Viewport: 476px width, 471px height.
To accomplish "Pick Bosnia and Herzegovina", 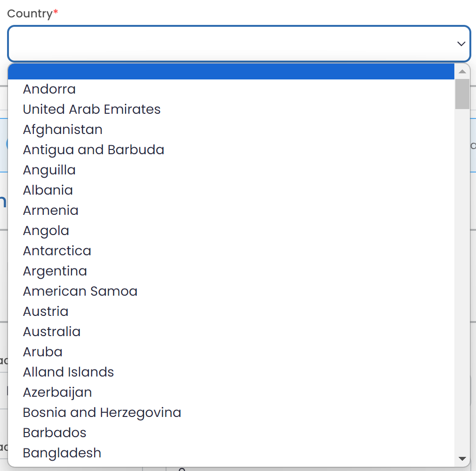I will pyautogui.click(x=102, y=412).
